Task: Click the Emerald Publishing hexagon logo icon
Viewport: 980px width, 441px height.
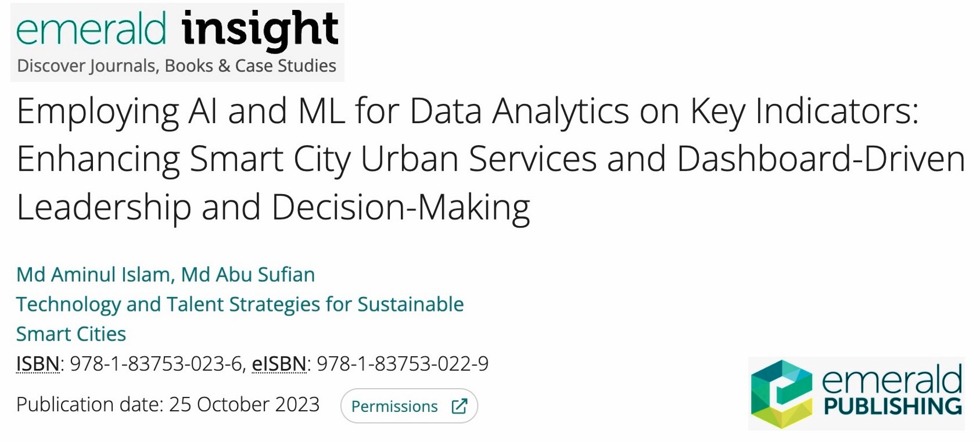Action: point(781,394)
